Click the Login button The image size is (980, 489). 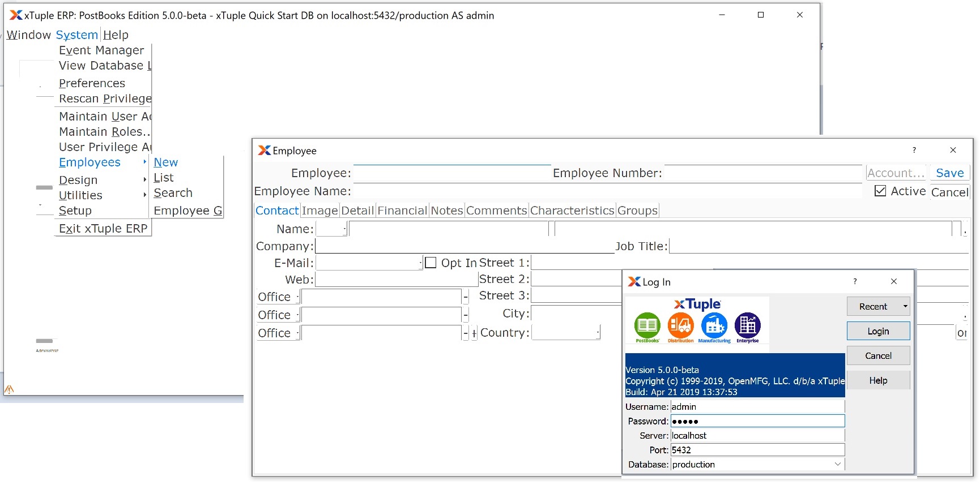(x=879, y=331)
